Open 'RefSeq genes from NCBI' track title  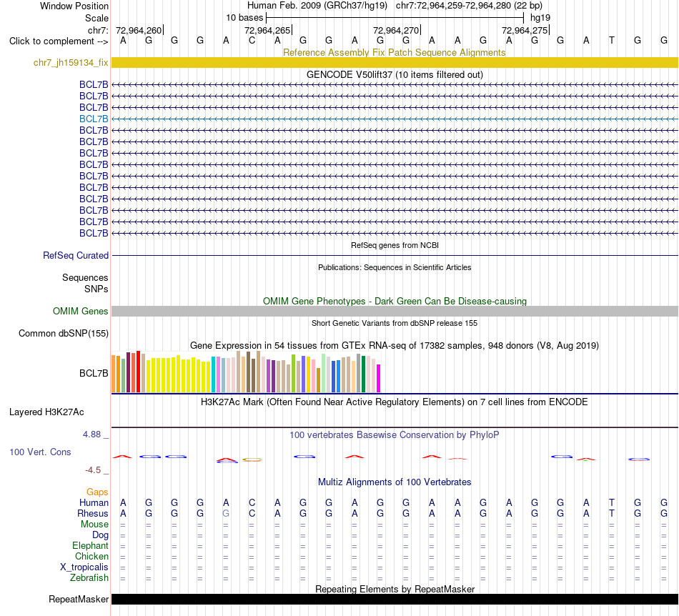[x=395, y=245]
